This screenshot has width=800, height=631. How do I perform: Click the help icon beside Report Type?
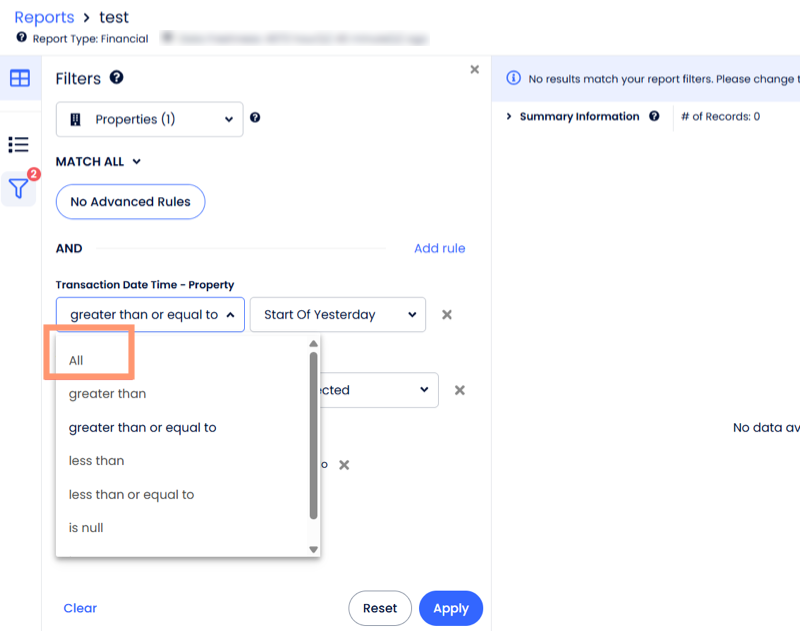(x=22, y=39)
